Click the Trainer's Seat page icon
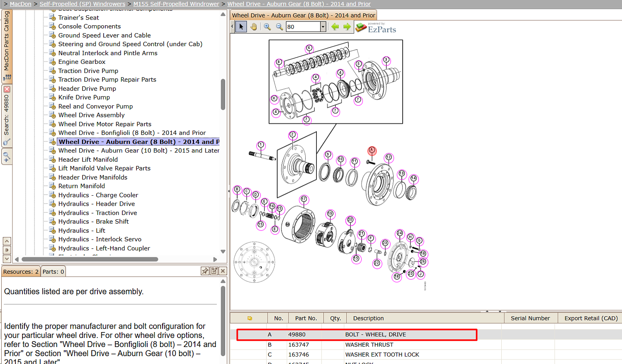622x364 pixels. coord(53,17)
